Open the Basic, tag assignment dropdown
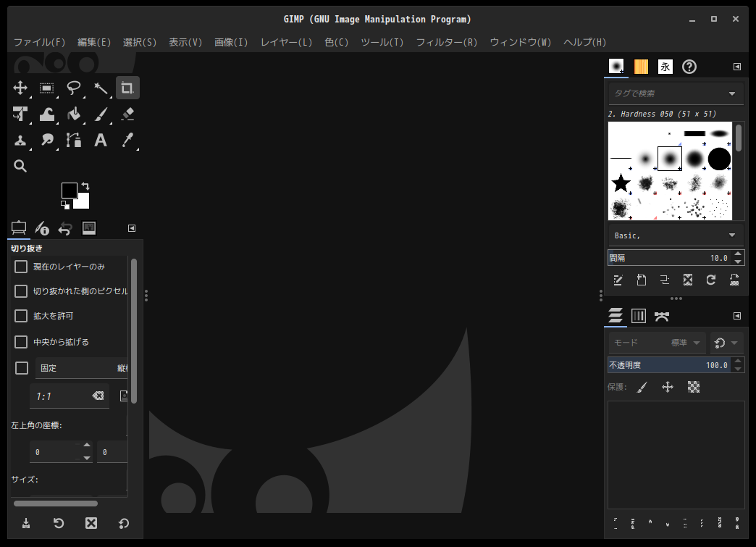This screenshot has width=756, height=547. [676, 235]
